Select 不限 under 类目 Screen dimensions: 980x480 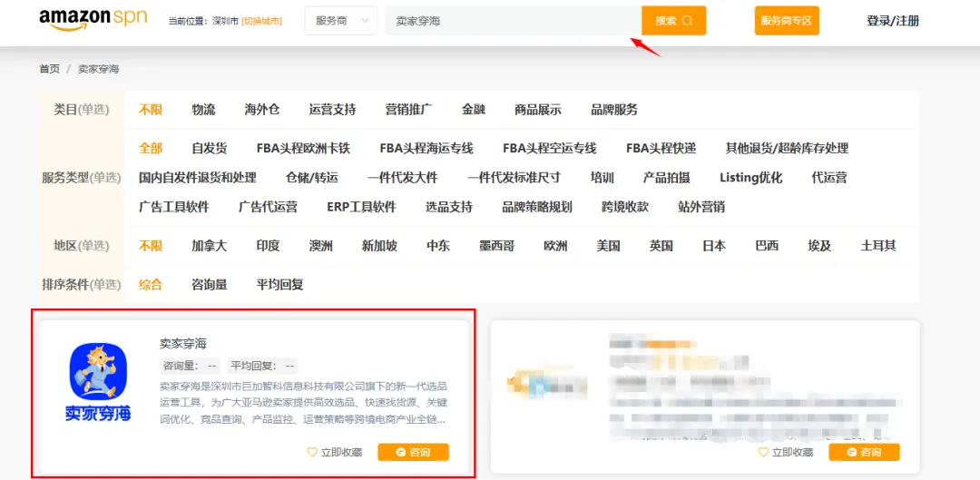pyautogui.click(x=151, y=110)
